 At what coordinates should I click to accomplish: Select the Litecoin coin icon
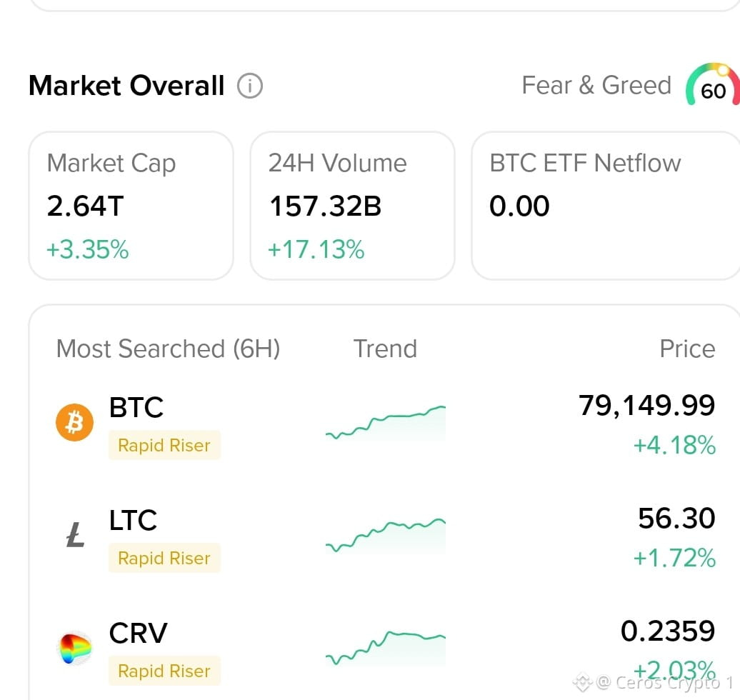(x=75, y=535)
